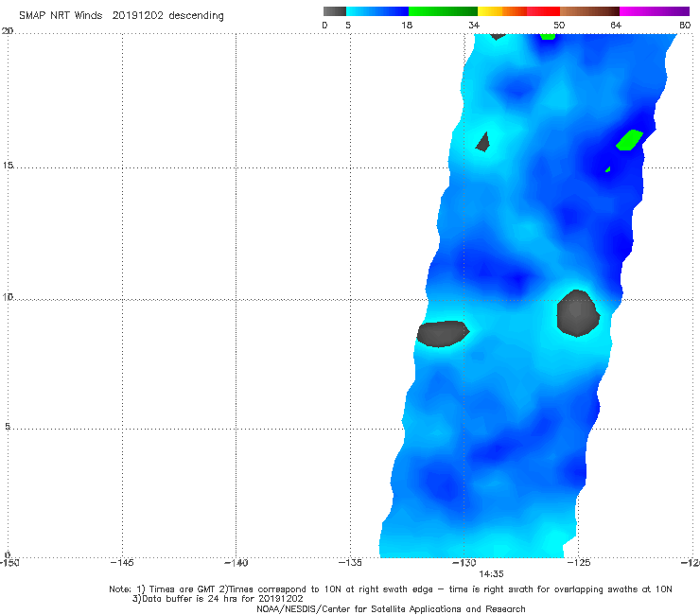Click the latitude axis label '5'
The width and height of the screenshot is (700, 615).
8,426
